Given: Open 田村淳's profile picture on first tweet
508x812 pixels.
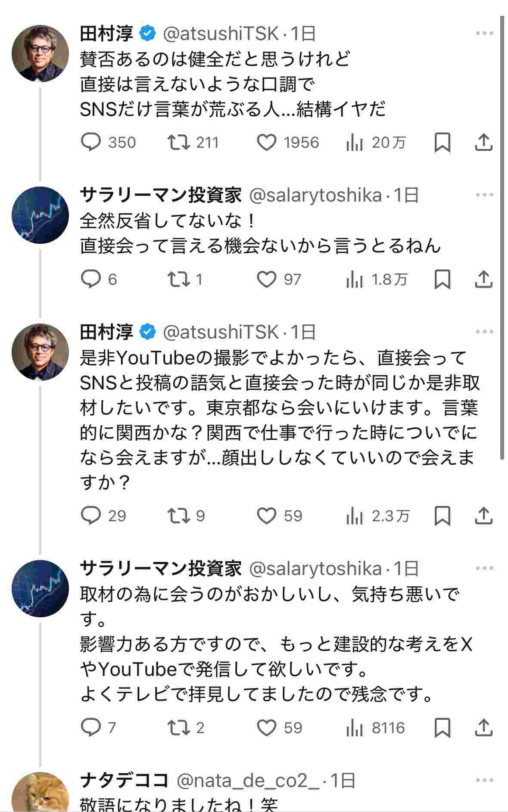Looking at the screenshot, I should coord(40,53).
